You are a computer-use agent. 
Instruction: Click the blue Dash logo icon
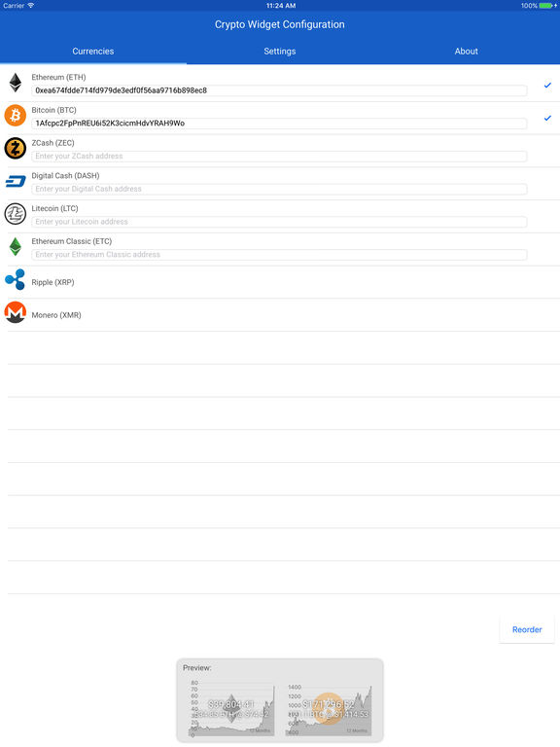16,181
